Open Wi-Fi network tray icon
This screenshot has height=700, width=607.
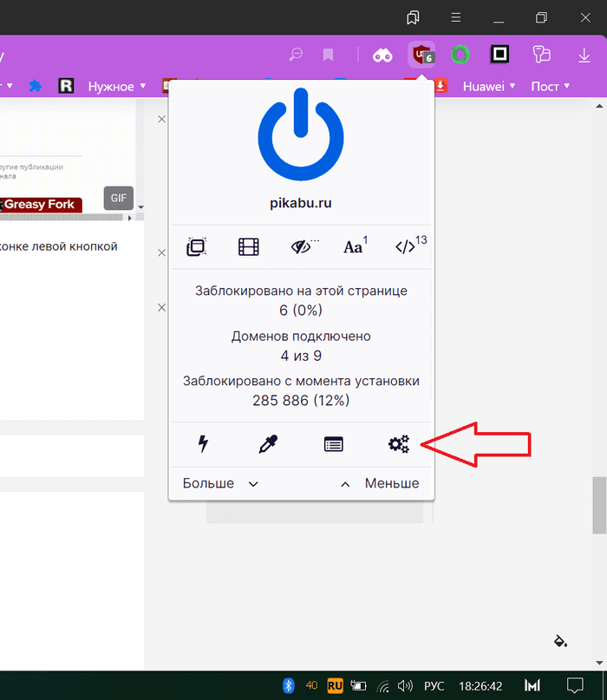[382, 686]
